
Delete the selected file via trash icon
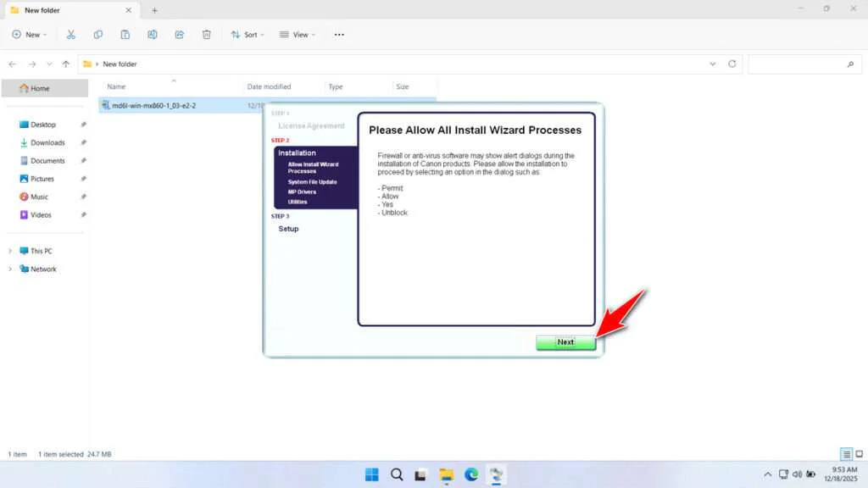[206, 34]
